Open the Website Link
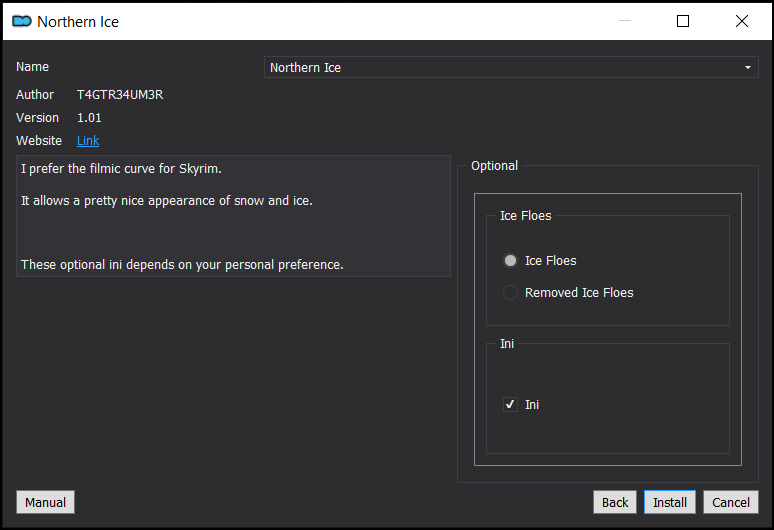Screen dimensions: 774x530 coord(88,141)
